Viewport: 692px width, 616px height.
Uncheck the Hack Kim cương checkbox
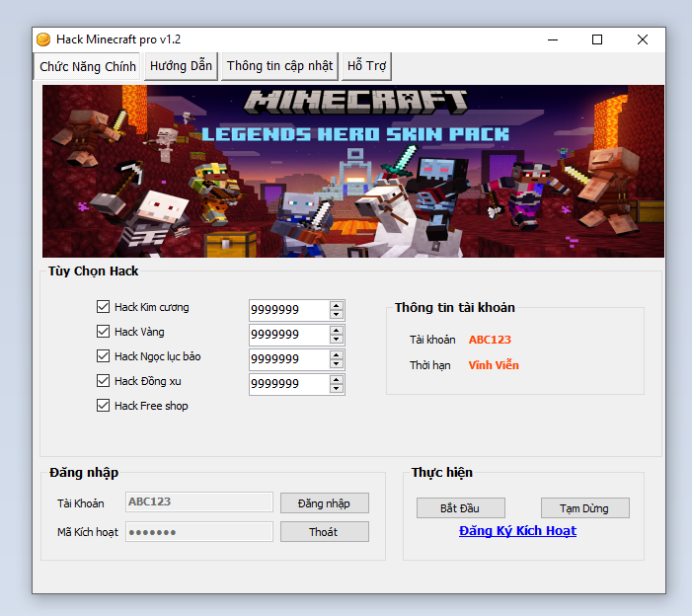(104, 307)
